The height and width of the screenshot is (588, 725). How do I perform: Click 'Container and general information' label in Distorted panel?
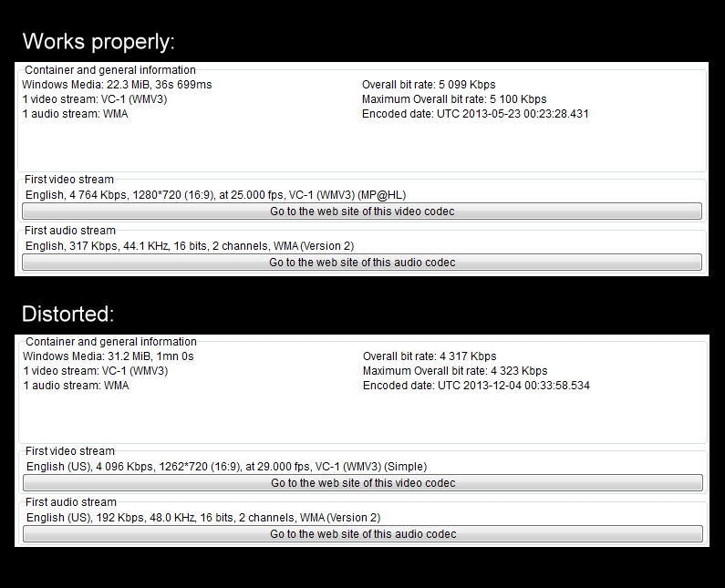pyautogui.click(x=111, y=342)
